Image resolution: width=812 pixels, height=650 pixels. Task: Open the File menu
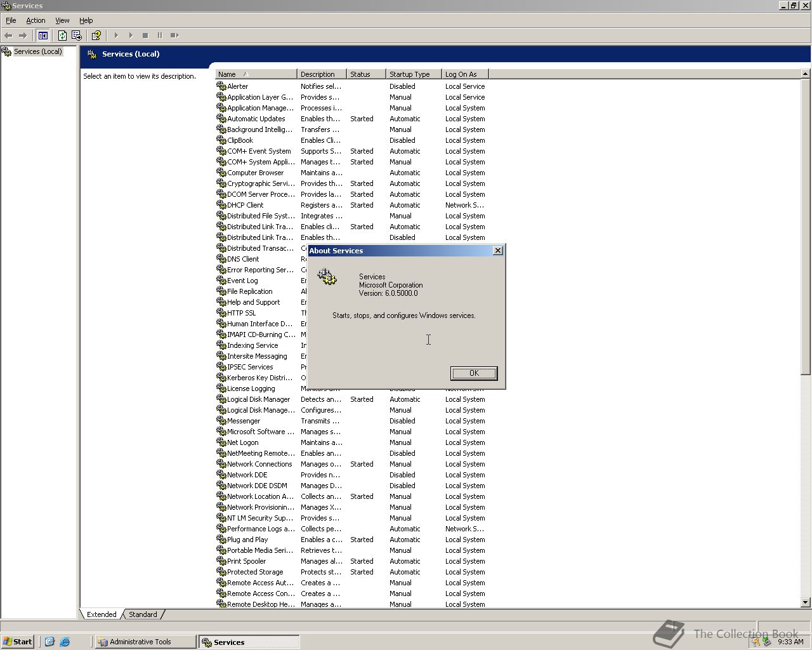click(x=11, y=20)
